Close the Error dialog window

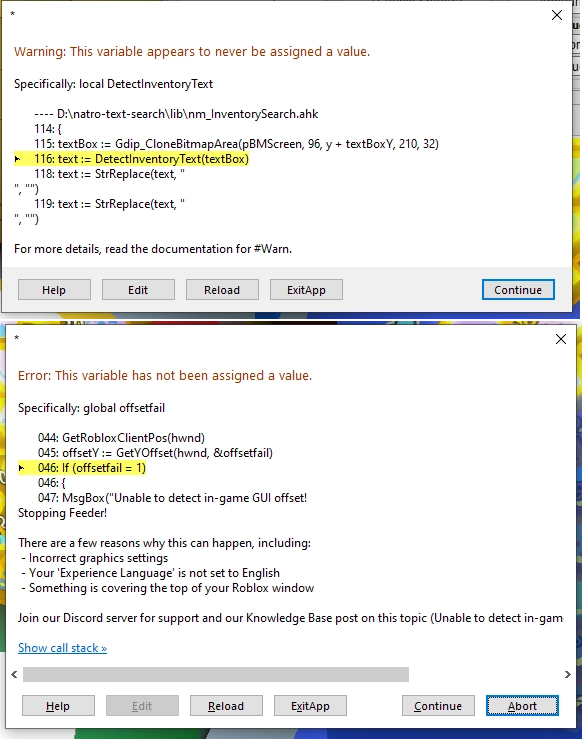click(561, 339)
